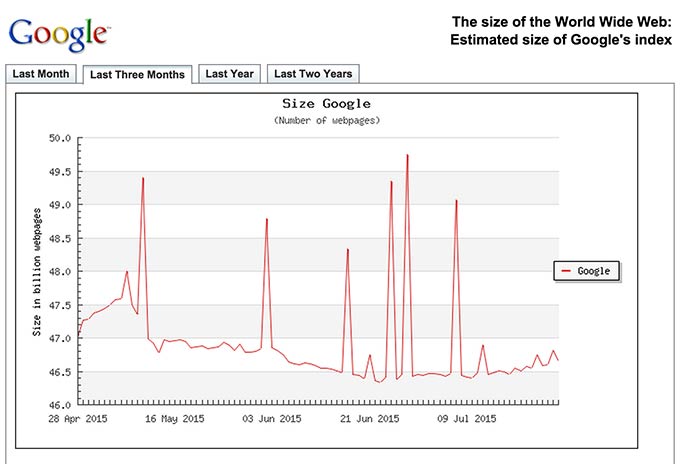Click the July spike peak near 49.1
The image size is (680, 464).
click(456, 201)
